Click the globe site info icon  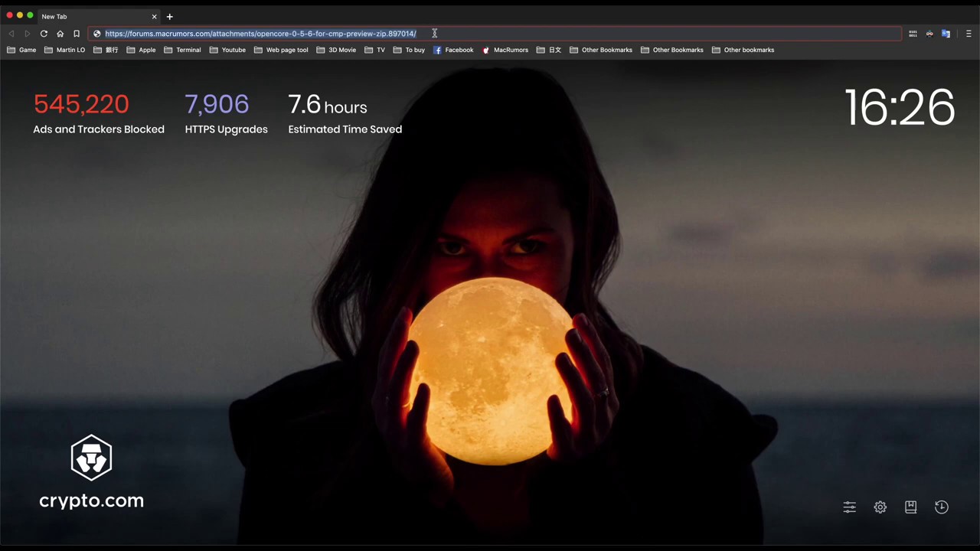(x=96, y=34)
